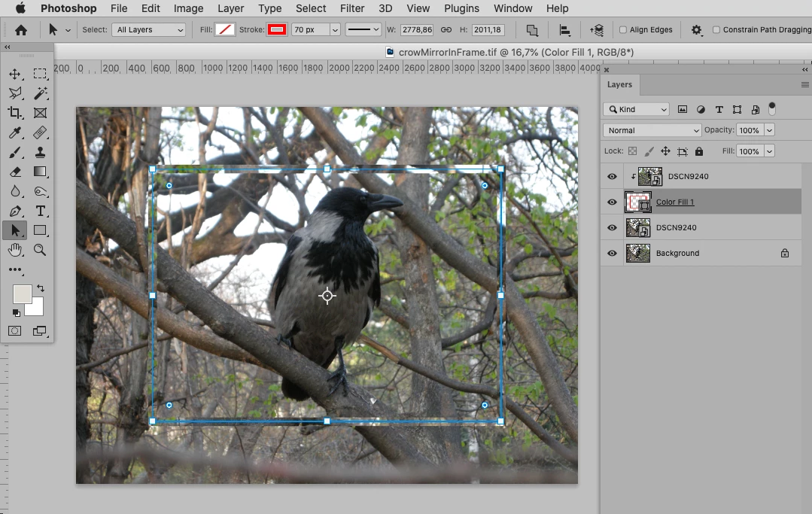Select the Rectangular Marquee tool
Image resolution: width=812 pixels, height=514 pixels.
click(x=40, y=74)
